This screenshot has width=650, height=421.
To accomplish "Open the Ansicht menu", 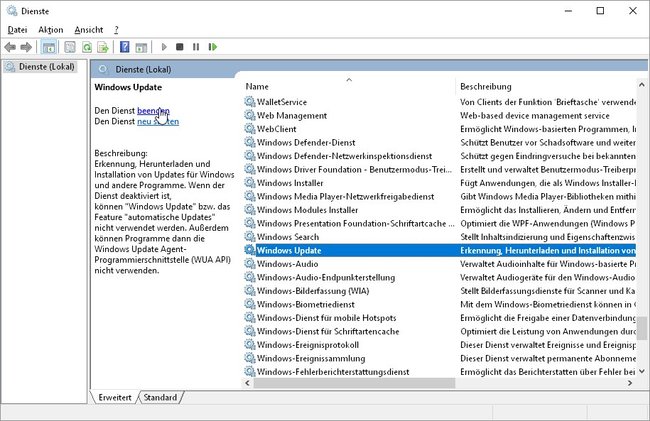I will coord(89,30).
